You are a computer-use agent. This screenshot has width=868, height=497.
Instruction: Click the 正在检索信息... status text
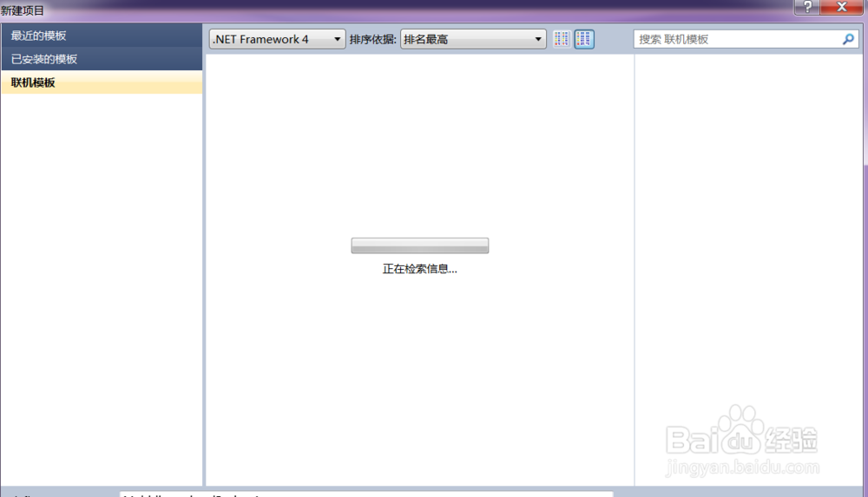(419, 269)
